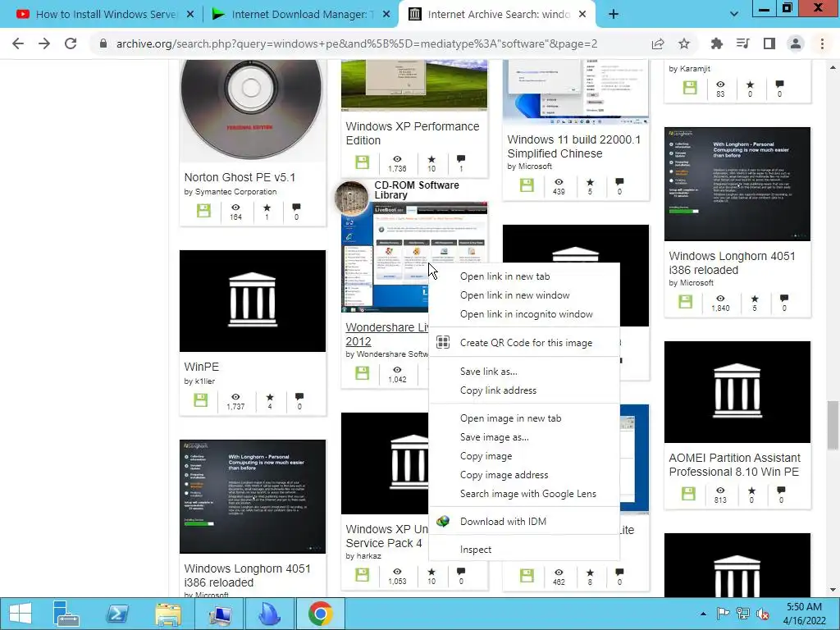
Task: Select Open image in new tab
Action: coord(524,418)
